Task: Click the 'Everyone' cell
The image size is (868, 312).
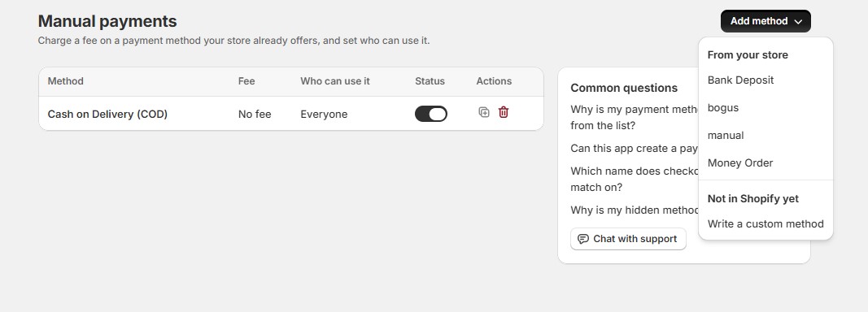Action: pyautogui.click(x=324, y=115)
